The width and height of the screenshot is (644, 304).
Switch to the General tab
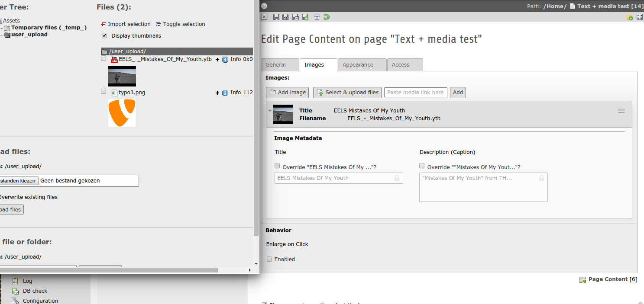[x=280, y=65]
